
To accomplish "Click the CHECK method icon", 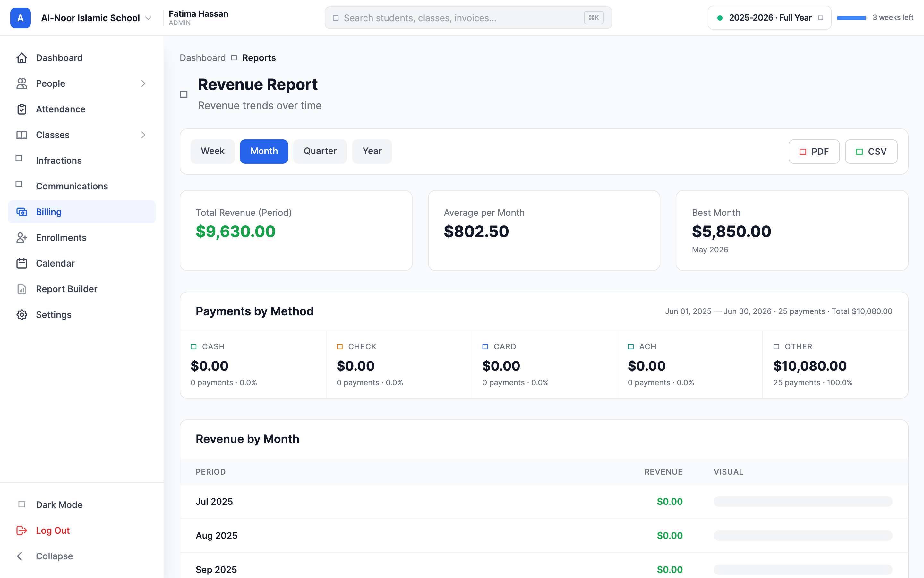I will (339, 347).
